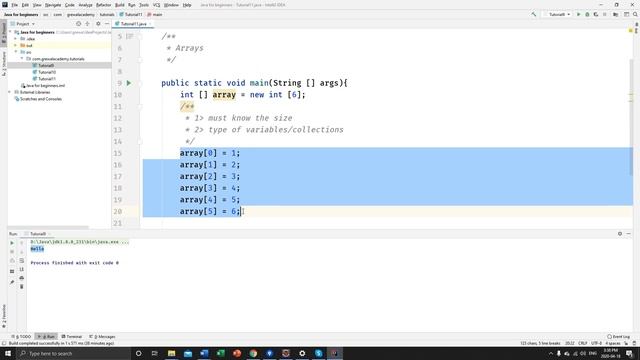
Task: Expand the .idea folder
Action: pos(16,39)
